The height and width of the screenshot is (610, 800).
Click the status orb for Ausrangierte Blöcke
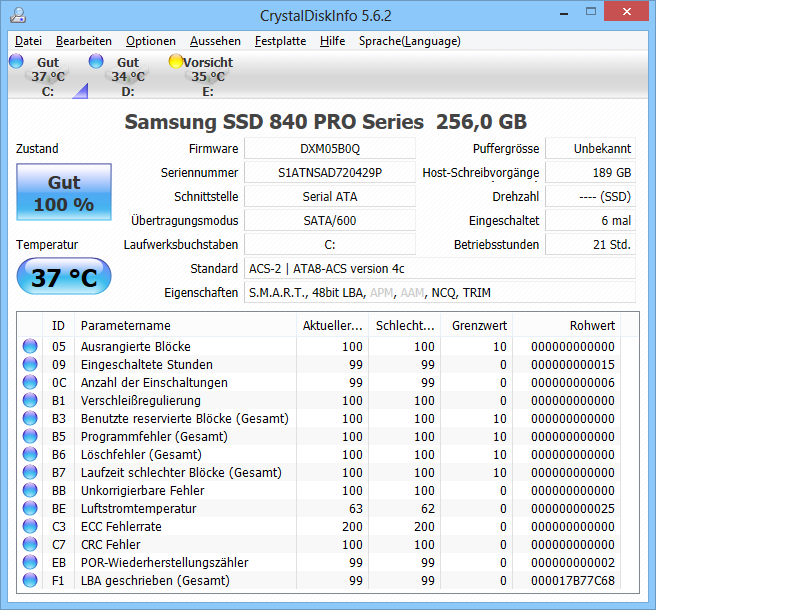coord(30,346)
